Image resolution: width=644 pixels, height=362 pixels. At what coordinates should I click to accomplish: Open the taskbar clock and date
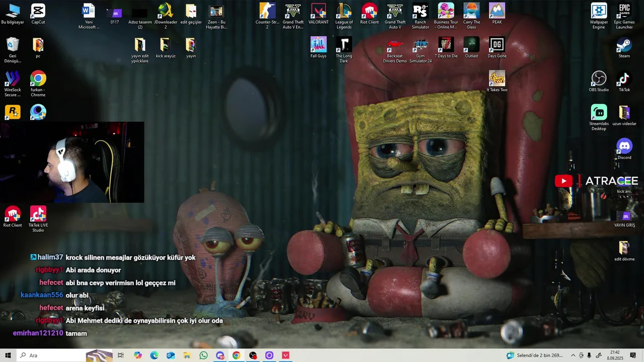pos(615,355)
